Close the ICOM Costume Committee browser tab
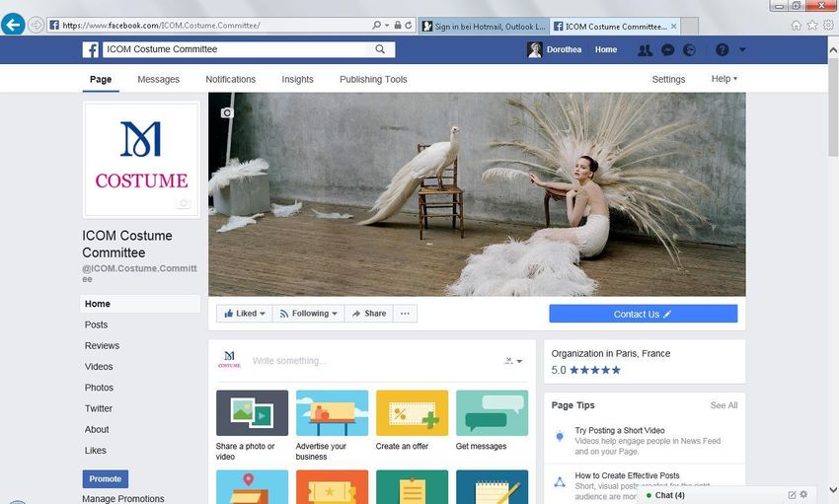 click(x=673, y=27)
